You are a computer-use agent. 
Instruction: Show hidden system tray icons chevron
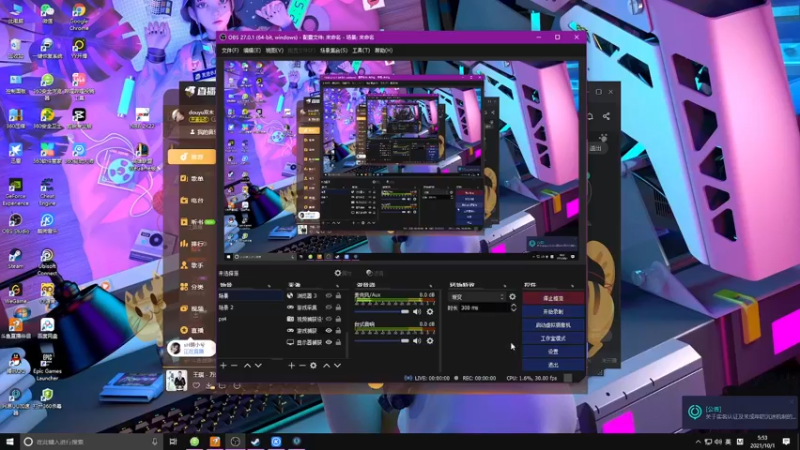[698, 442]
